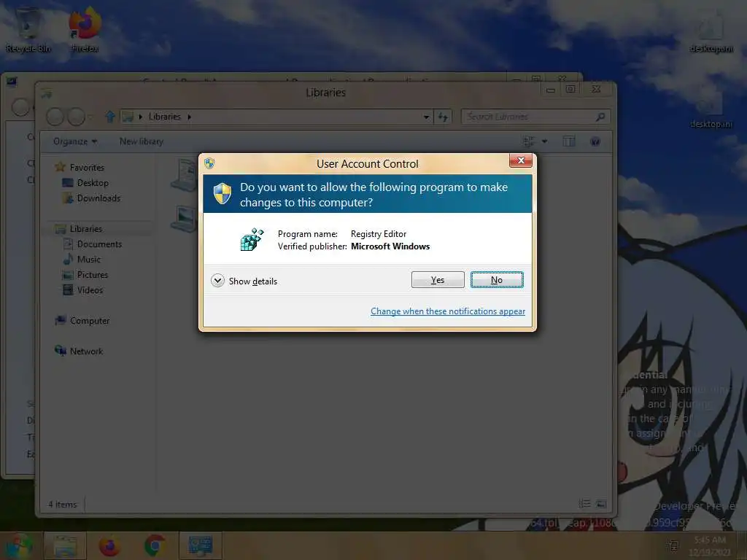Click the UAC shield icon in banner
Screen dimensions: 747x560
[222, 193]
